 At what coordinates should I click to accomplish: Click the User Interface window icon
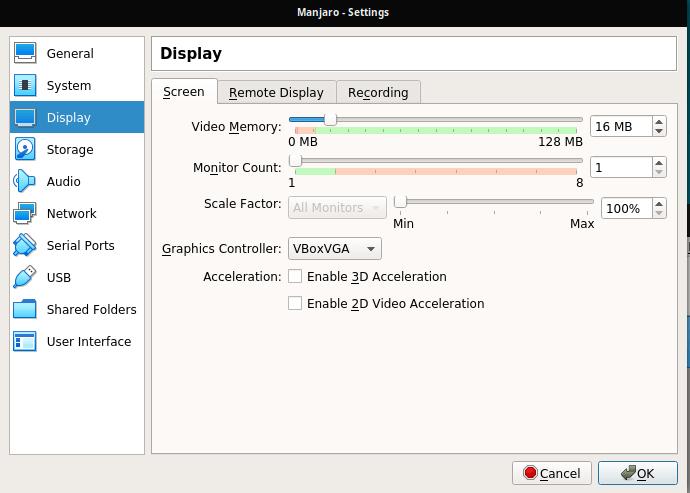pos(25,342)
